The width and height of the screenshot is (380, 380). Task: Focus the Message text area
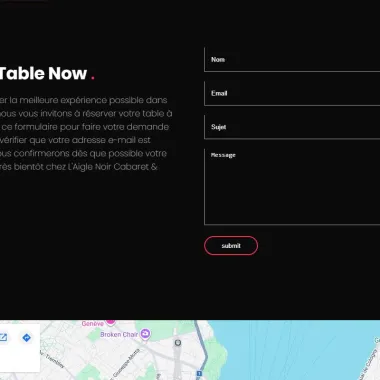(x=292, y=187)
